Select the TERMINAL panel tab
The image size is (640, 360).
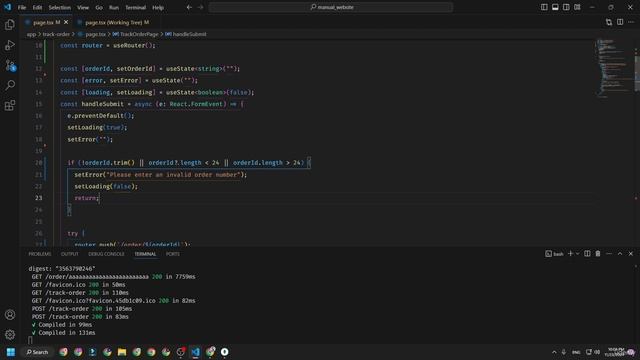click(145, 254)
